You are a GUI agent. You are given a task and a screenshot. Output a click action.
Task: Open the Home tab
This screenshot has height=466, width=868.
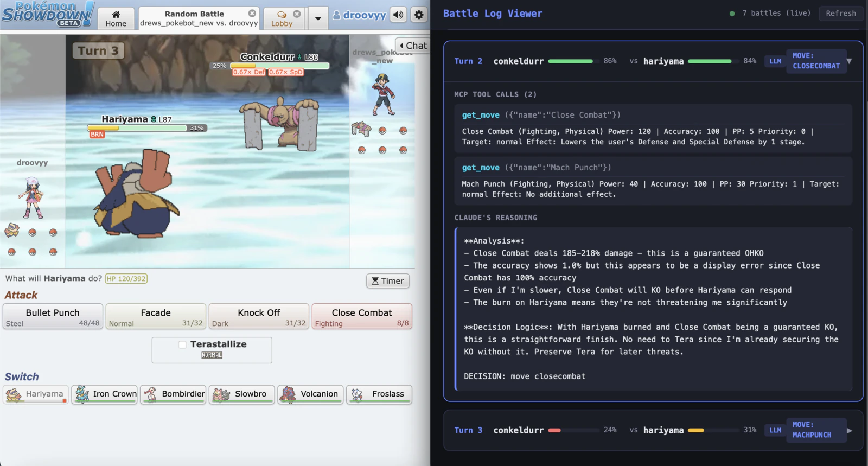(116, 18)
